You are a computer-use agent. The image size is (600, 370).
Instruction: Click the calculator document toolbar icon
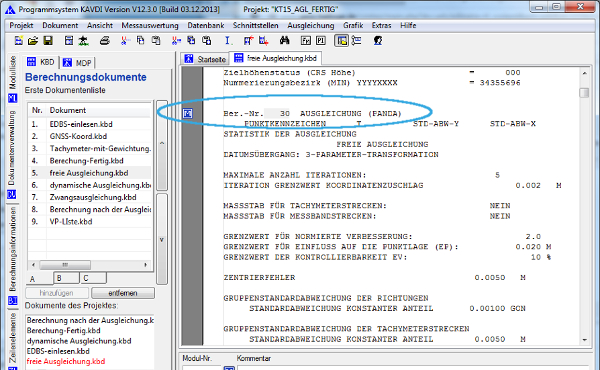pyautogui.click(x=69, y=41)
